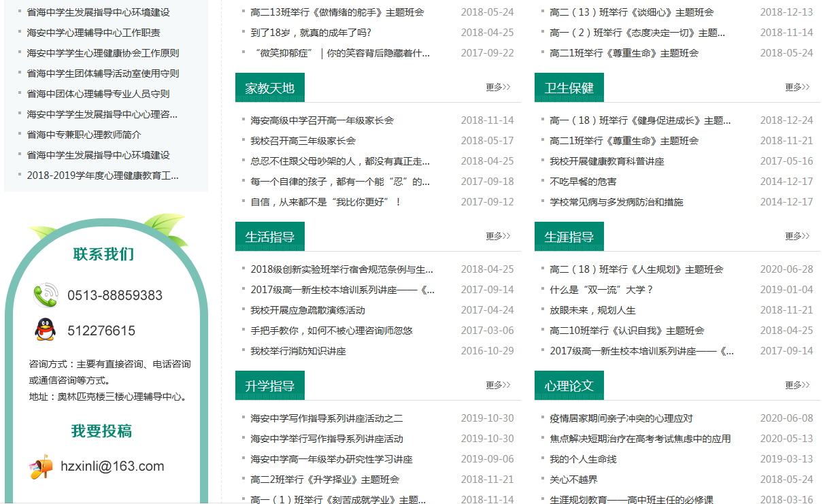Open 更多 link for 生活指导

(497, 237)
